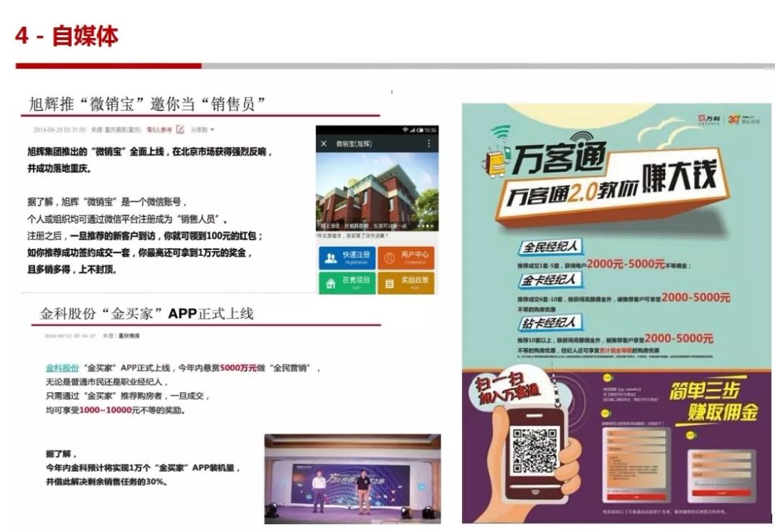This screenshot has width=775, height=532.
Task: Click the 万客通2.0教你 banner text
Action: pyautogui.click(x=573, y=193)
